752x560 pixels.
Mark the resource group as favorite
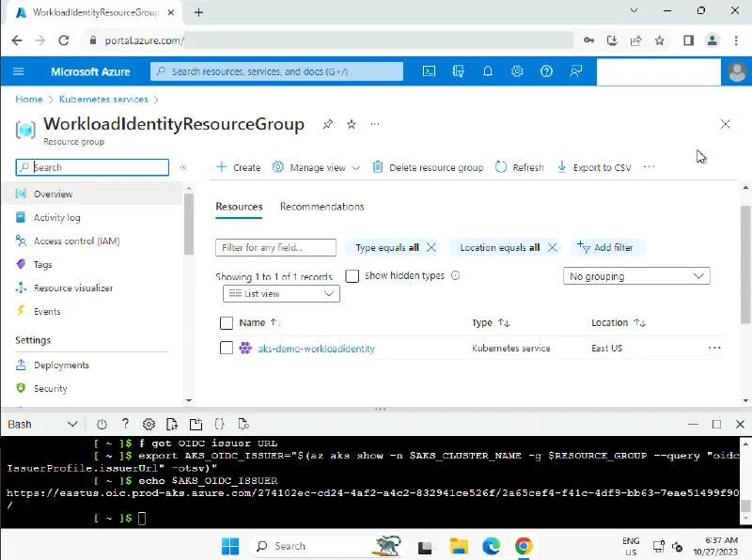click(x=352, y=124)
